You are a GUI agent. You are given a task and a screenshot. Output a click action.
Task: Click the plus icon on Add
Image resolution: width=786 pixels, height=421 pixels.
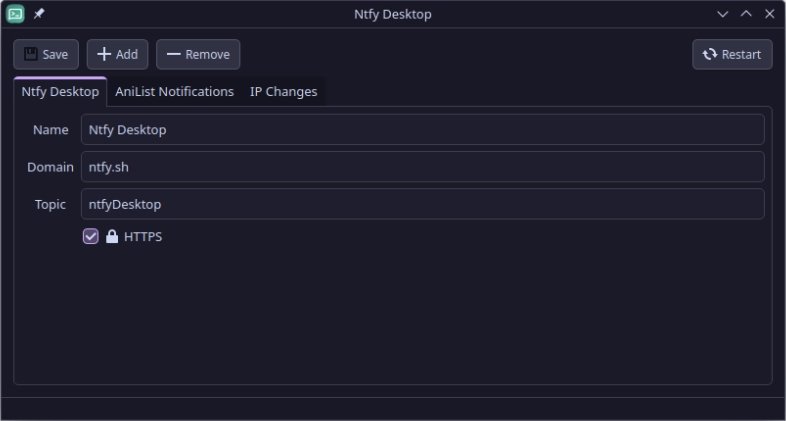104,54
